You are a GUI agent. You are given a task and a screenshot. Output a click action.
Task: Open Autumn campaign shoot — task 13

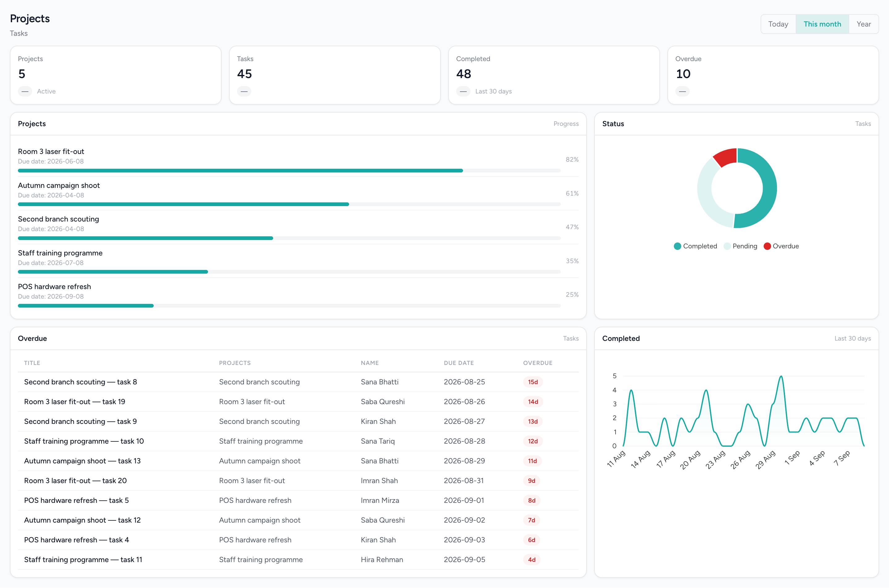82,461
